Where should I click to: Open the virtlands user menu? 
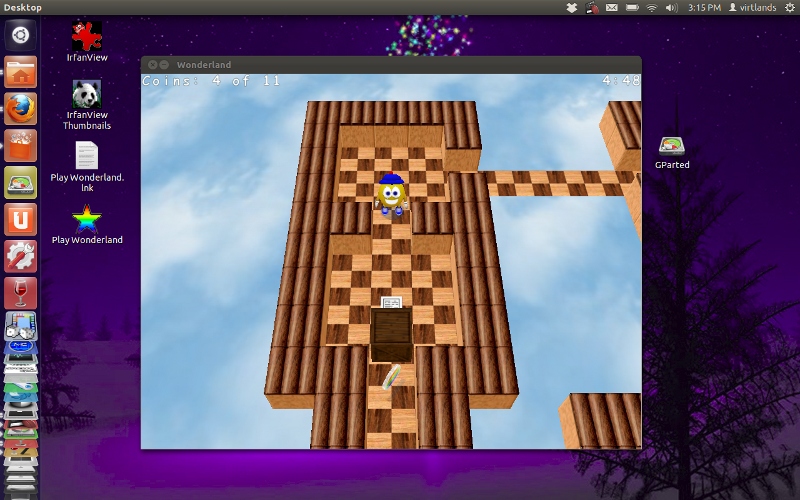(x=753, y=8)
